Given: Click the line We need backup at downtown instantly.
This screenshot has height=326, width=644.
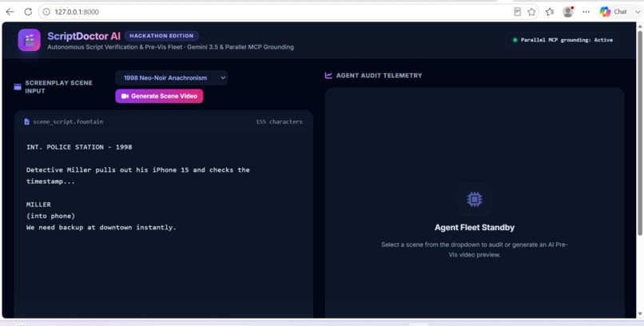Looking at the screenshot, I should (x=101, y=228).
